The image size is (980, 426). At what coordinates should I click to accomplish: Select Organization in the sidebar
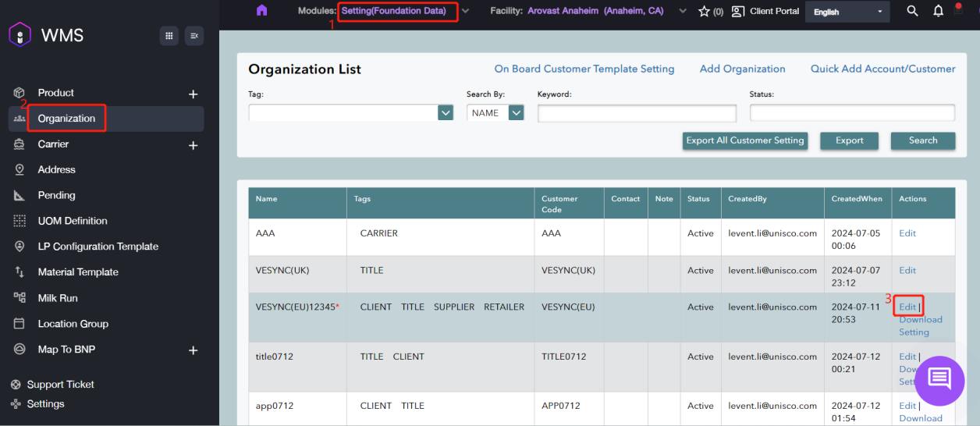pos(66,119)
